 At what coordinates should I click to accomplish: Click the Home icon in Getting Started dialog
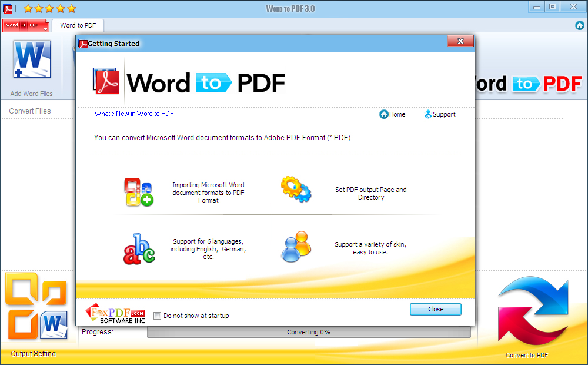pos(383,114)
